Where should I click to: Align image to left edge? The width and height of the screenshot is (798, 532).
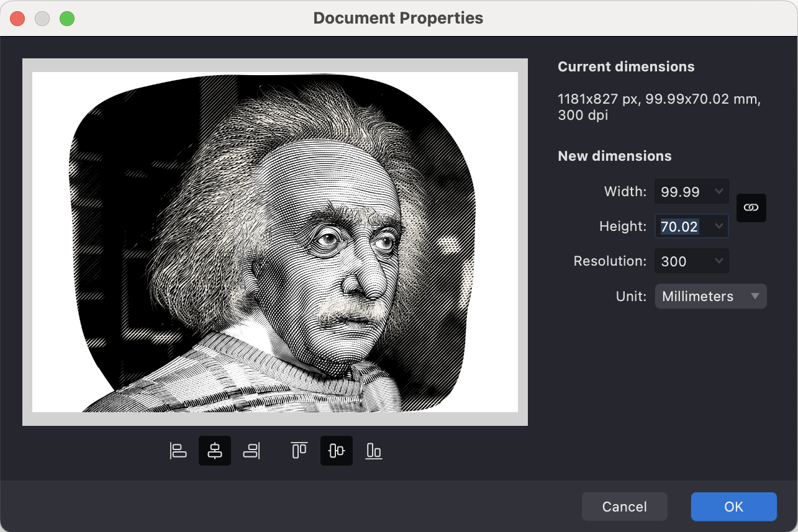[x=178, y=451]
